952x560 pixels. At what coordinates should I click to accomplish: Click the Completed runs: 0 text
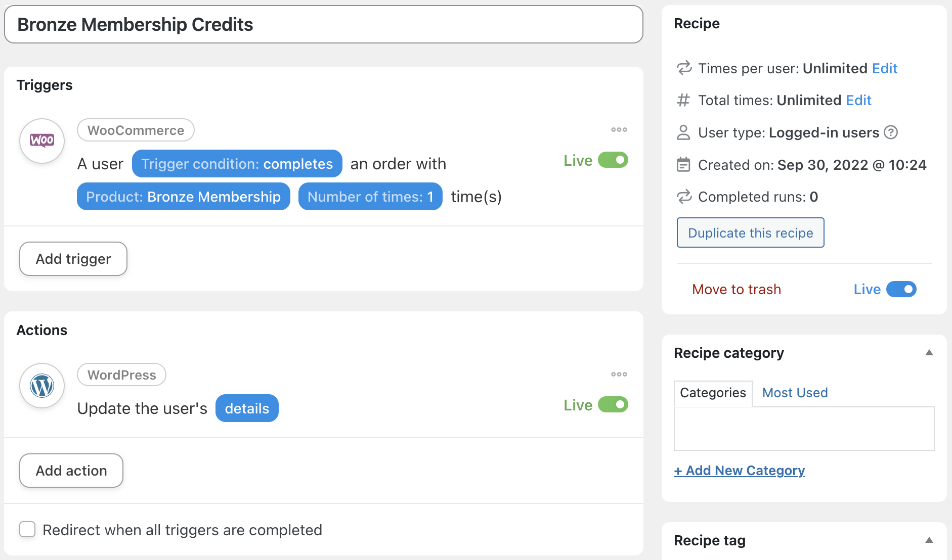(x=758, y=197)
